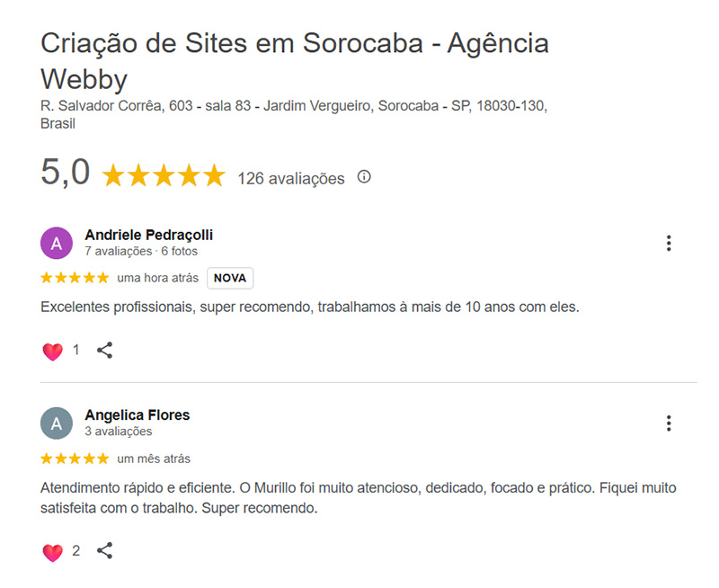Open the three-dot menu on Andriele's review
The width and height of the screenshot is (719, 588).
(x=668, y=243)
